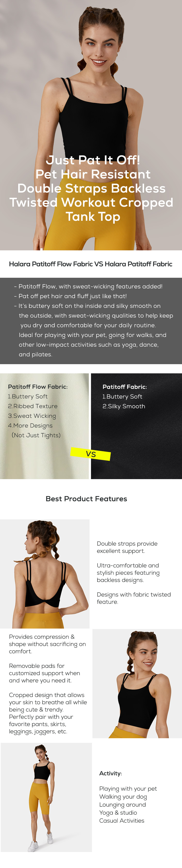This screenshot has height=868, width=182.
Task: Click the 'Double straps provide excellent support' text
Action: (127, 547)
